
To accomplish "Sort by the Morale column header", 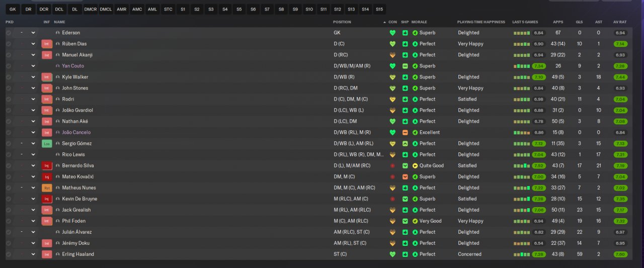I will coord(419,22).
